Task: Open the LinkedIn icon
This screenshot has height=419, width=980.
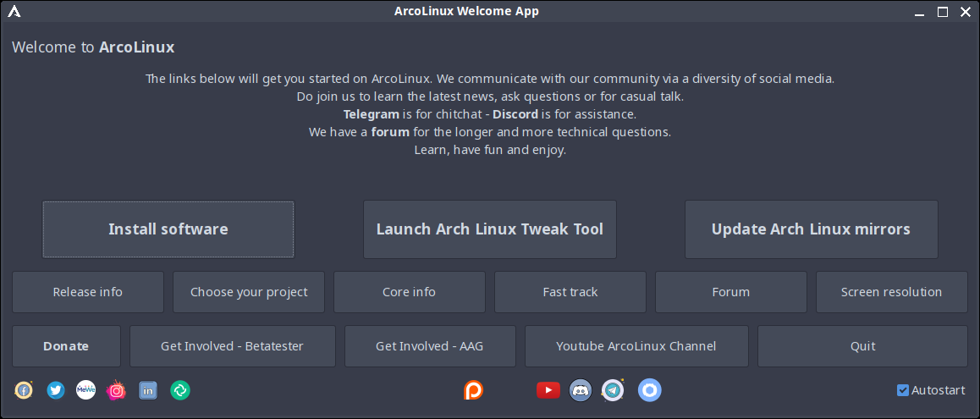Action: point(148,391)
